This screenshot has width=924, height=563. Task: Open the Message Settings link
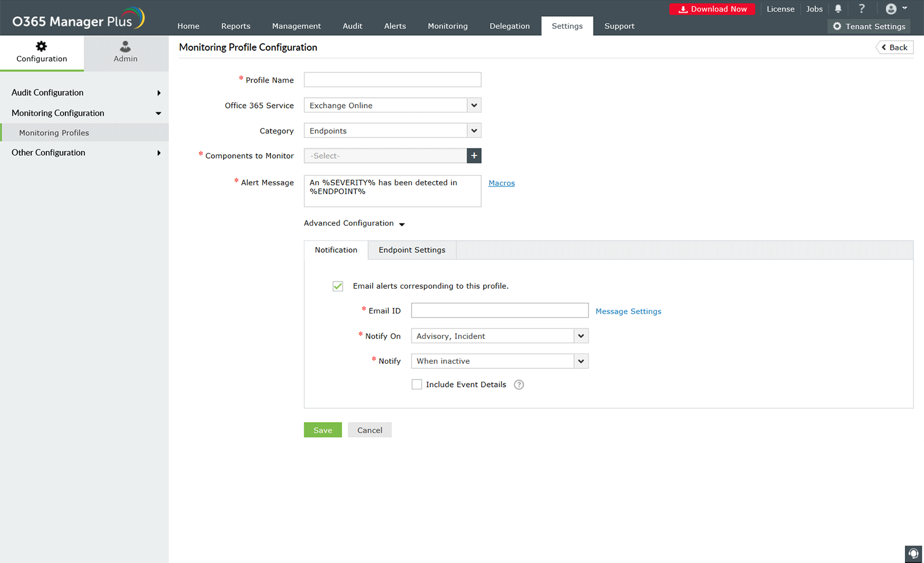click(x=629, y=311)
